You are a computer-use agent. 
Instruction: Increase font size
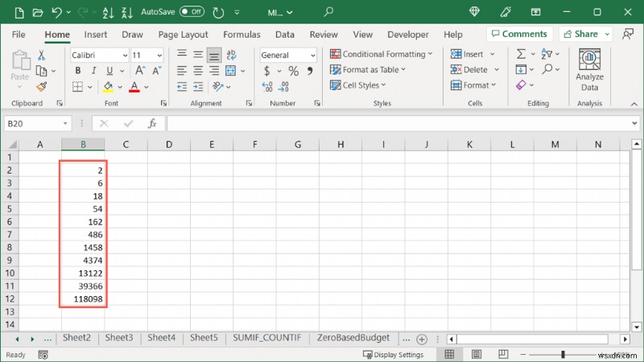tap(140, 71)
